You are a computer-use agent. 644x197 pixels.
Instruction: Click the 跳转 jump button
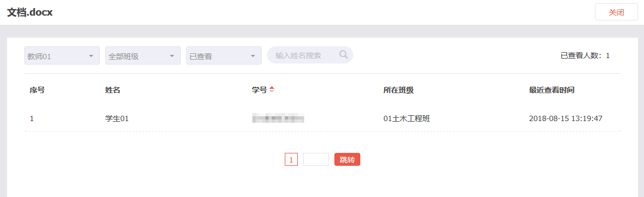coord(347,160)
